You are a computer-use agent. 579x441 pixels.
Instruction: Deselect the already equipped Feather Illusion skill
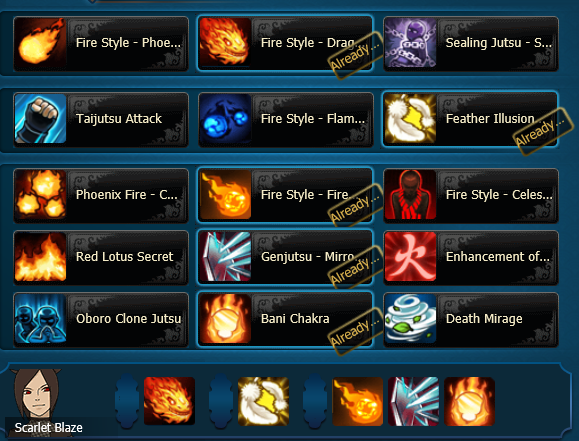[x=470, y=119]
